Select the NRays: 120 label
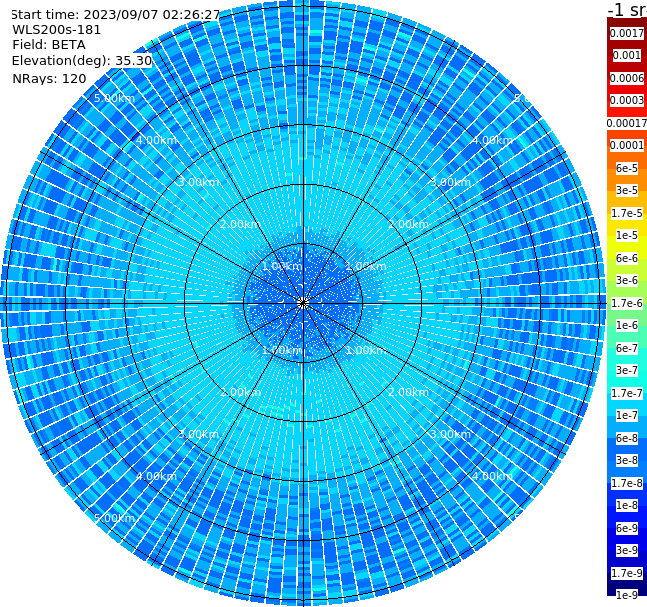 pyautogui.click(x=49, y=78)
